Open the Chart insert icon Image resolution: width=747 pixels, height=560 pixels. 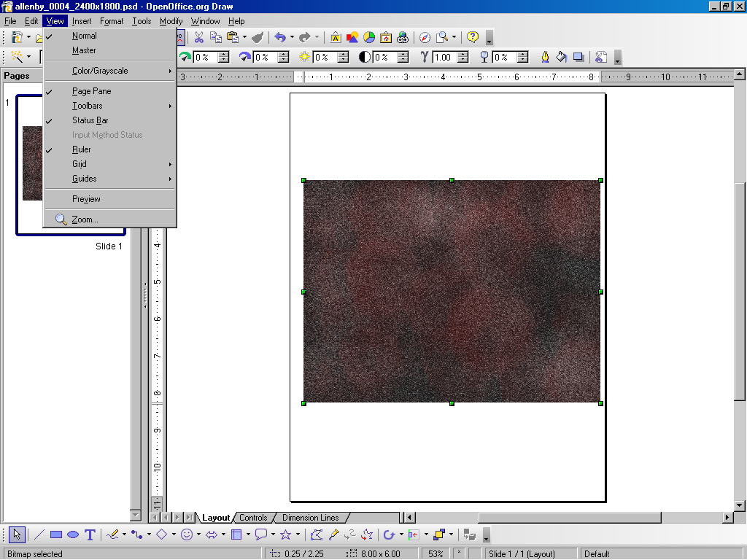click(369, 37)
